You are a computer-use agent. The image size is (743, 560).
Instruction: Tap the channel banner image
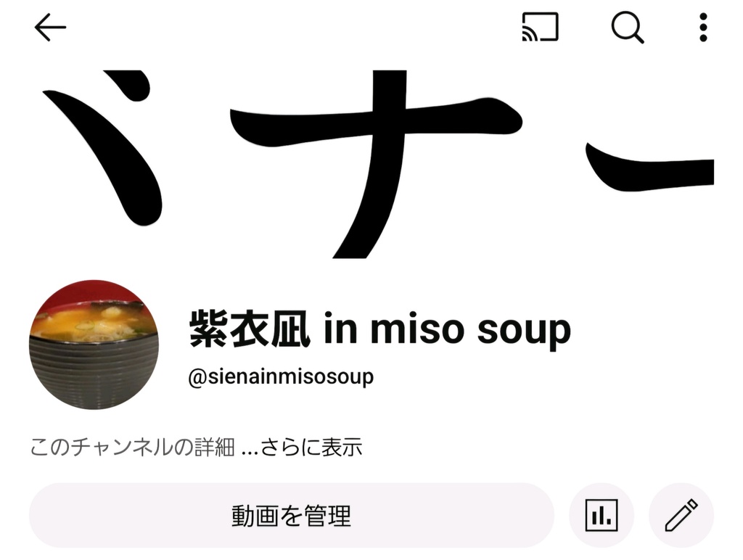[x=371, y=165]
